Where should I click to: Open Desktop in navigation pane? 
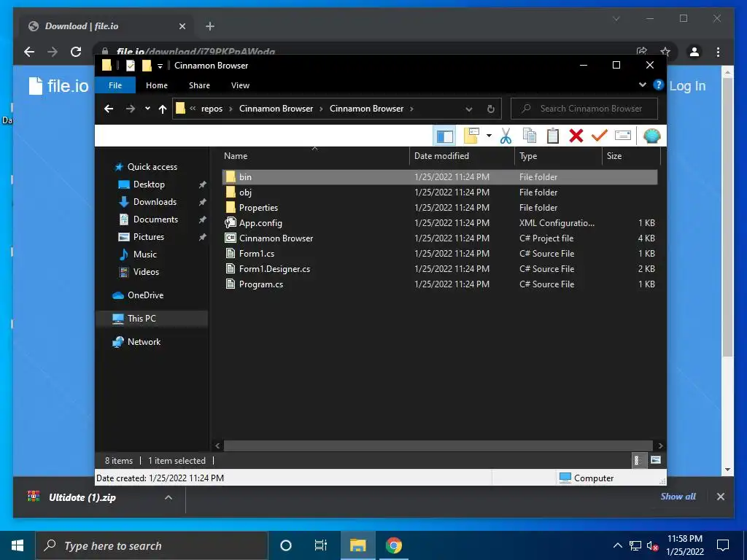tap(149, 184)
